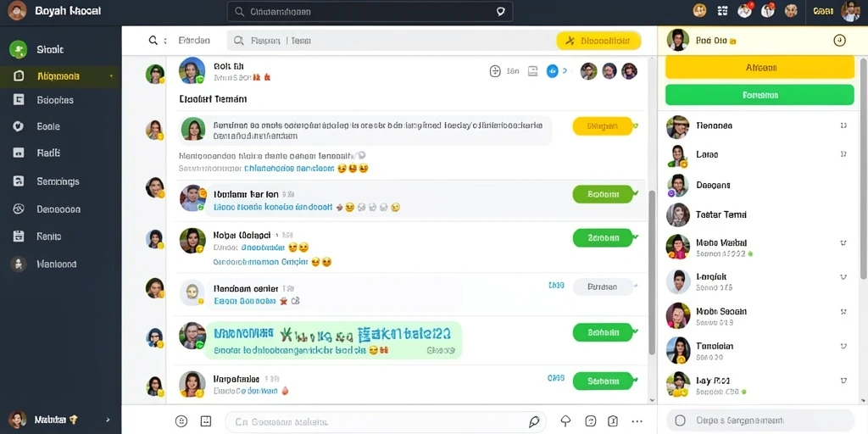The width and height of the screenshot is (868, 434).
Task: Open the three-dot more options in composer bar
Action: (637, 421)
